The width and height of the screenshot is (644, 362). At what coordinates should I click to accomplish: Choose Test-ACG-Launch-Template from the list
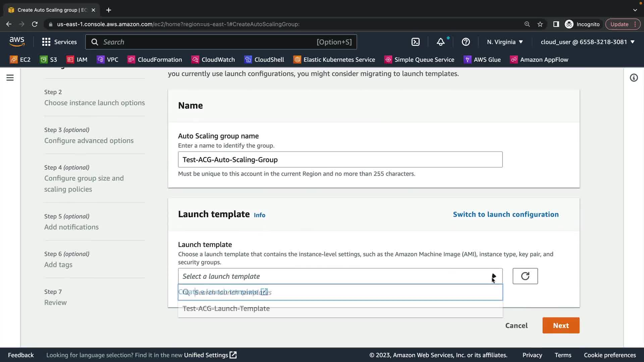coord(226,309)
